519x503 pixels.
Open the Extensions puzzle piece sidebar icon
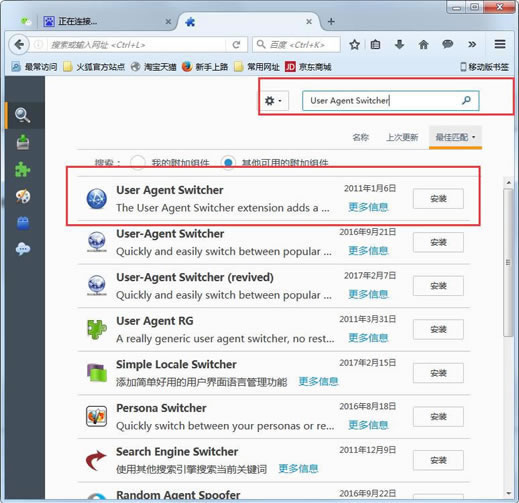point(23,169)
